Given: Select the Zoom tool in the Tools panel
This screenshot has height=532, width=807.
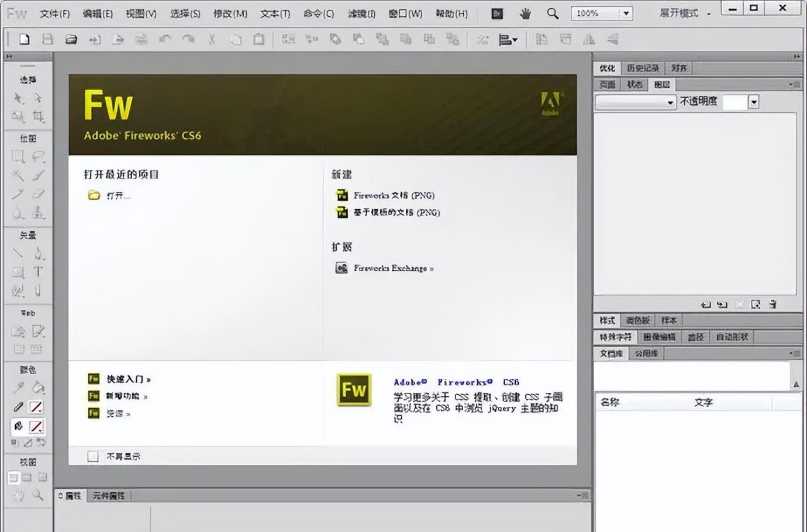Looking at the screenshot, I should [x=38, y=496].
